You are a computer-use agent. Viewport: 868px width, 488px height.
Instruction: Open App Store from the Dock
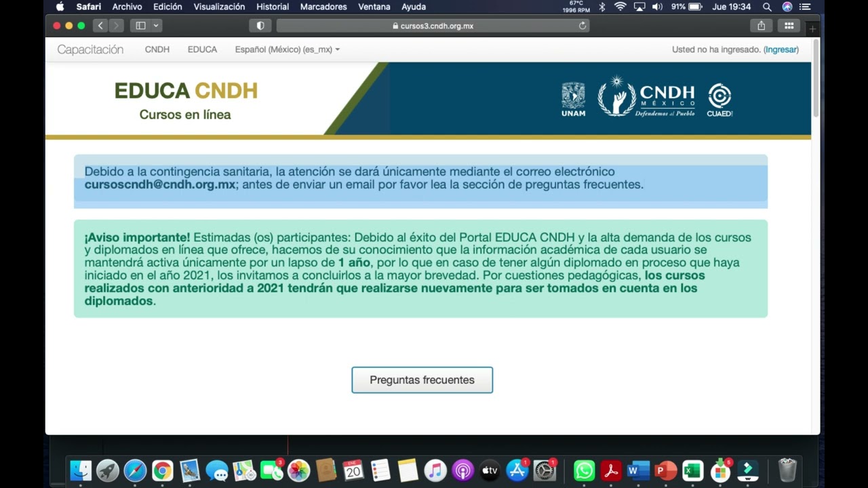click(517, 470)
